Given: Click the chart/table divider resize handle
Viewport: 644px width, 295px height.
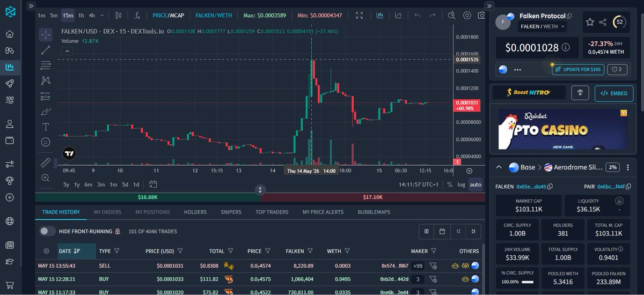Looking at the screenshot, I should coord(260,190).
